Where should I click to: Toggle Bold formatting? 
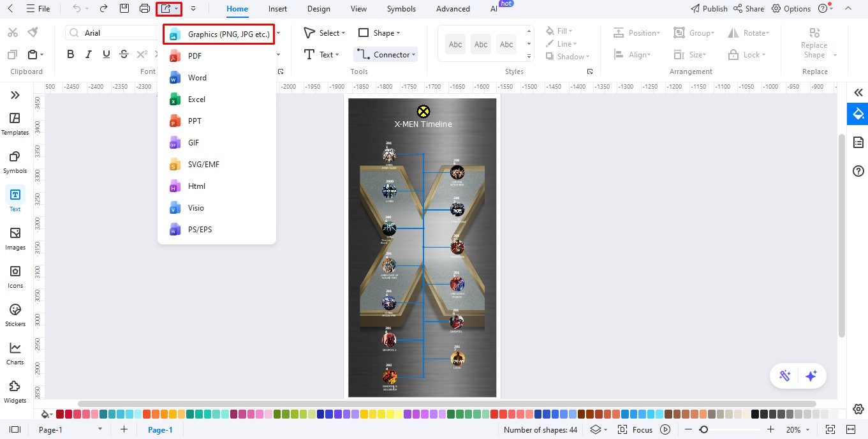coord(71,55)
